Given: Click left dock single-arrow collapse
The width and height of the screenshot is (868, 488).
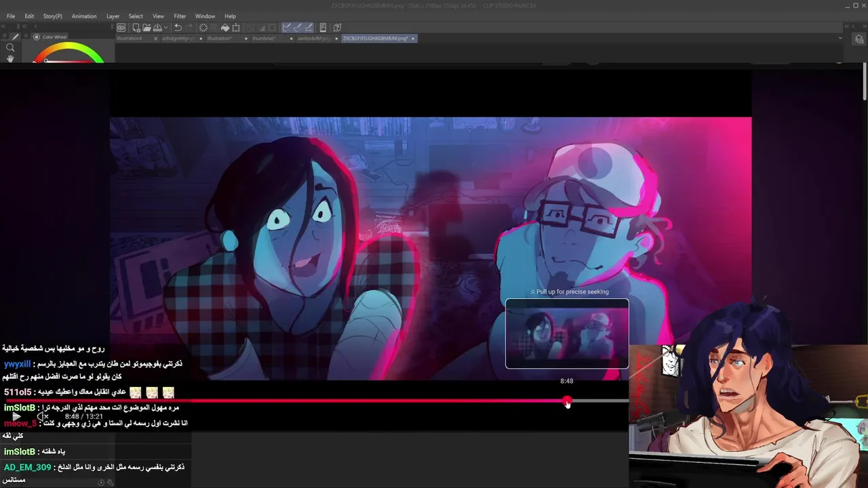Looking at the screenshot, I should [x=35, y=26].
